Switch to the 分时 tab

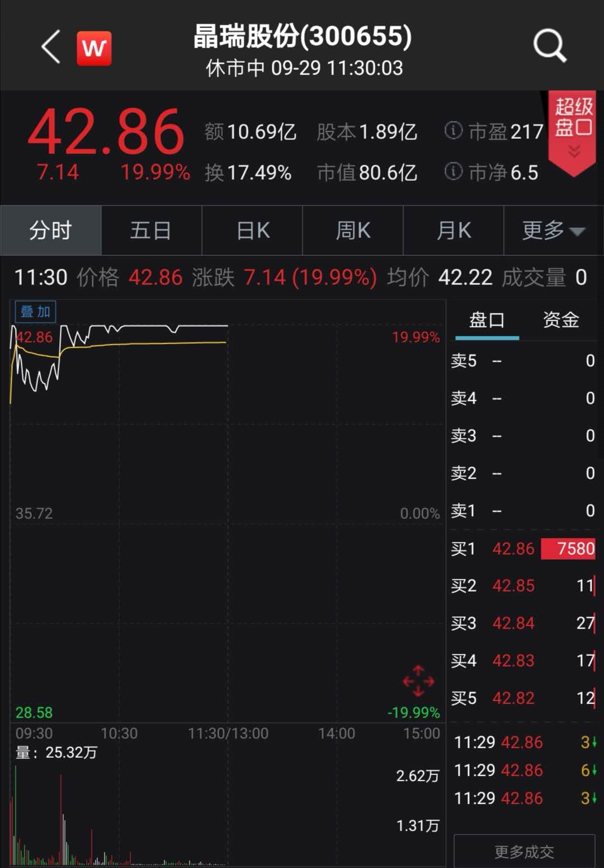point(51,231)
